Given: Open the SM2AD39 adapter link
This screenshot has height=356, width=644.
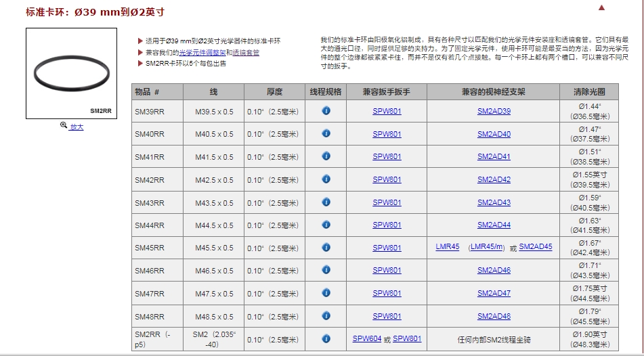Looking at the screenshot, I should tap(494, 111).
